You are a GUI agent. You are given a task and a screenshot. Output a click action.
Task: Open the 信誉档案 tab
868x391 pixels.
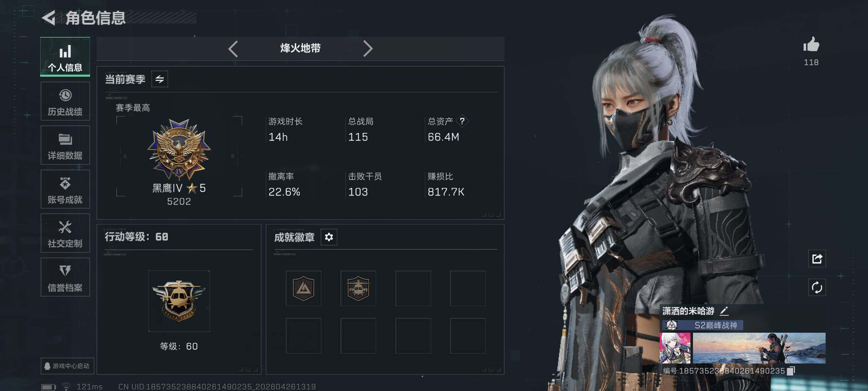65,277
